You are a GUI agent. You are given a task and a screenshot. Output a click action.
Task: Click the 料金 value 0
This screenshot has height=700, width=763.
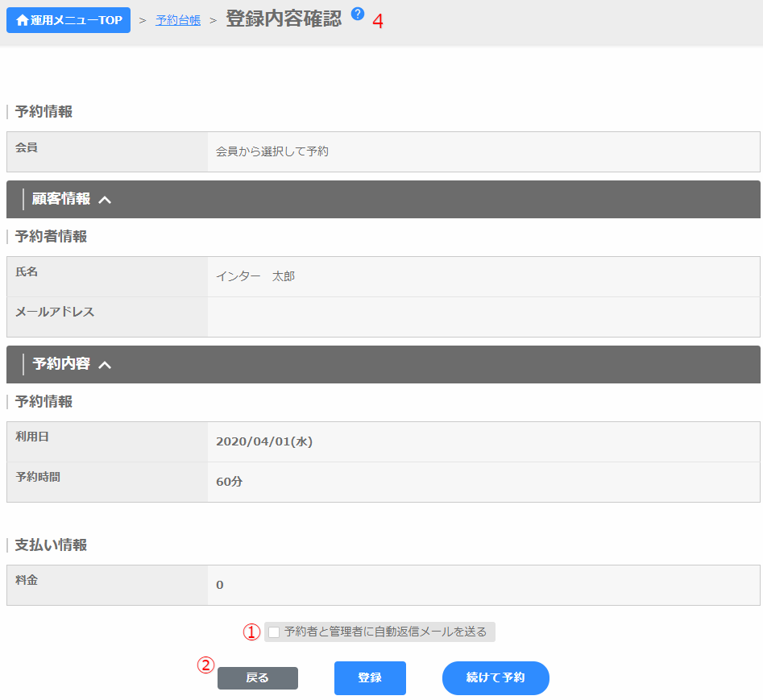220,585
